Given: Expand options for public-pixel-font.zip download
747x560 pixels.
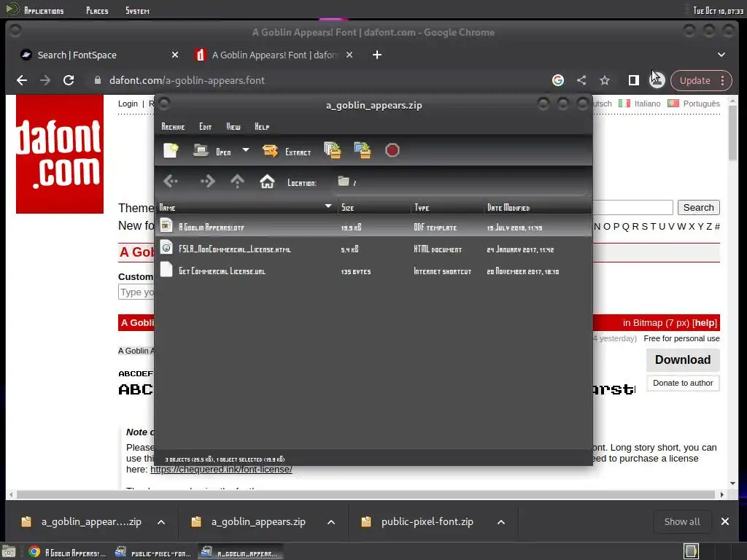Looking at the screenshot, I should (x=500, y=522).
